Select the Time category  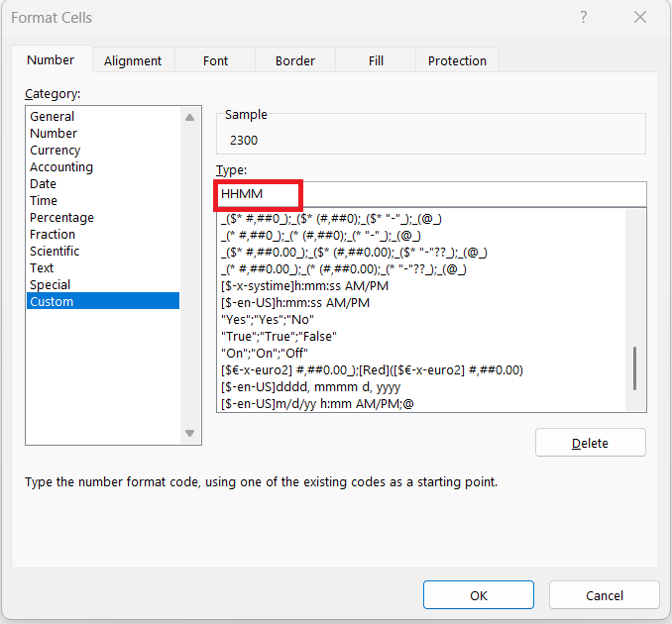coord(103,200)
